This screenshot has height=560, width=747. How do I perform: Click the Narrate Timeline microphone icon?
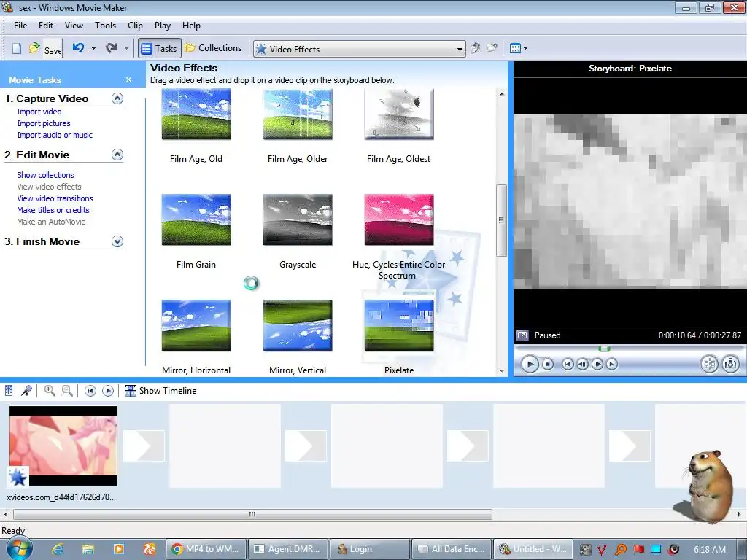[27, 391]
